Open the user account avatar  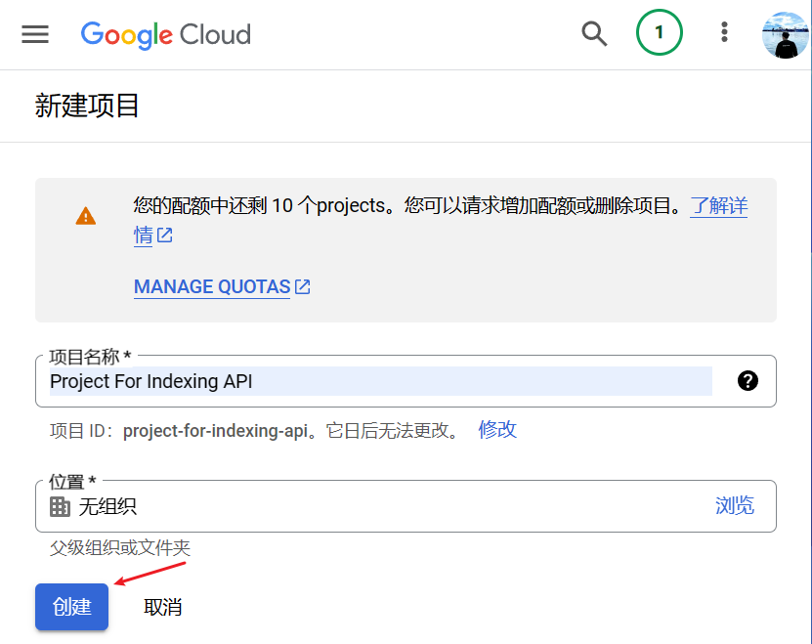(786, 34)
